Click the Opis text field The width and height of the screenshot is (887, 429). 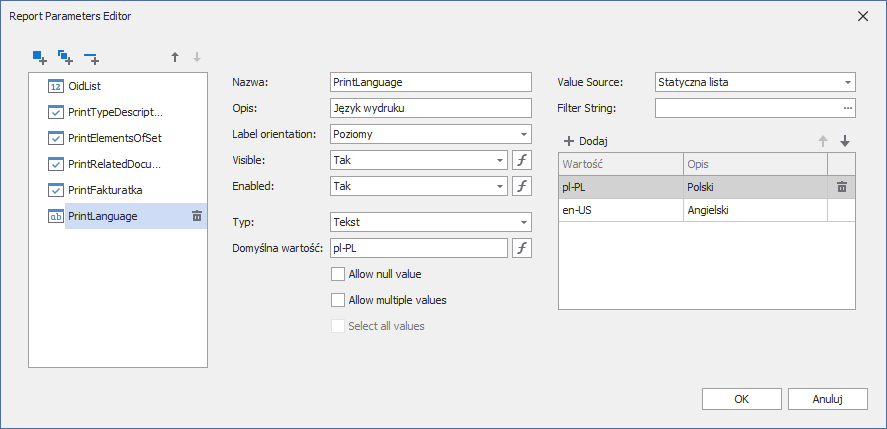[x=430, y=108]
